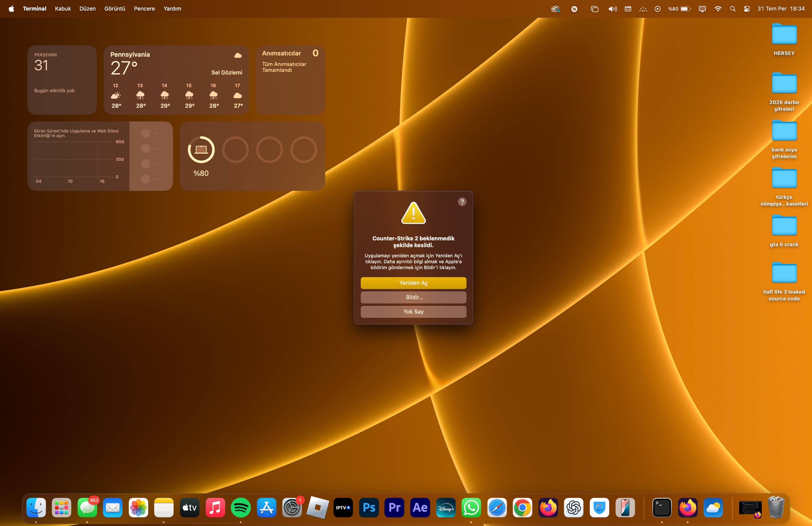Click the Shazam menu bar icon
The width and height of the screenshot is (812, 526).
pyautogui.click(x=574, y=9)
